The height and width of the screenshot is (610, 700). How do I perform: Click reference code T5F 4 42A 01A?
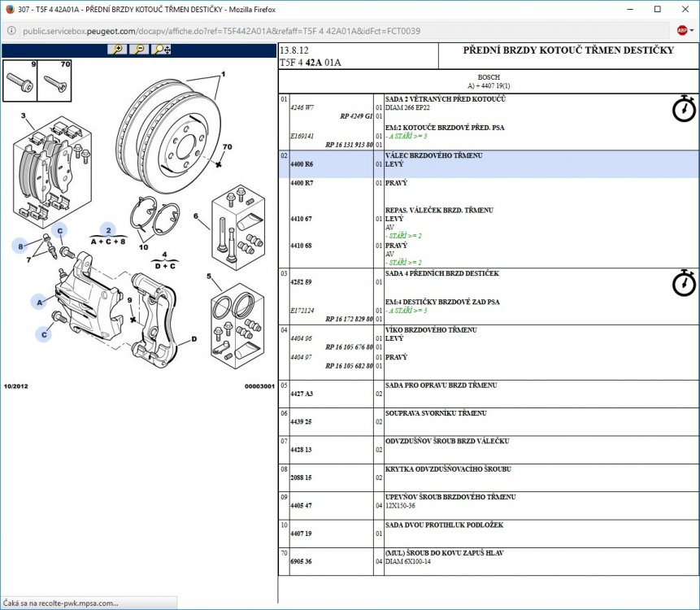311,63
